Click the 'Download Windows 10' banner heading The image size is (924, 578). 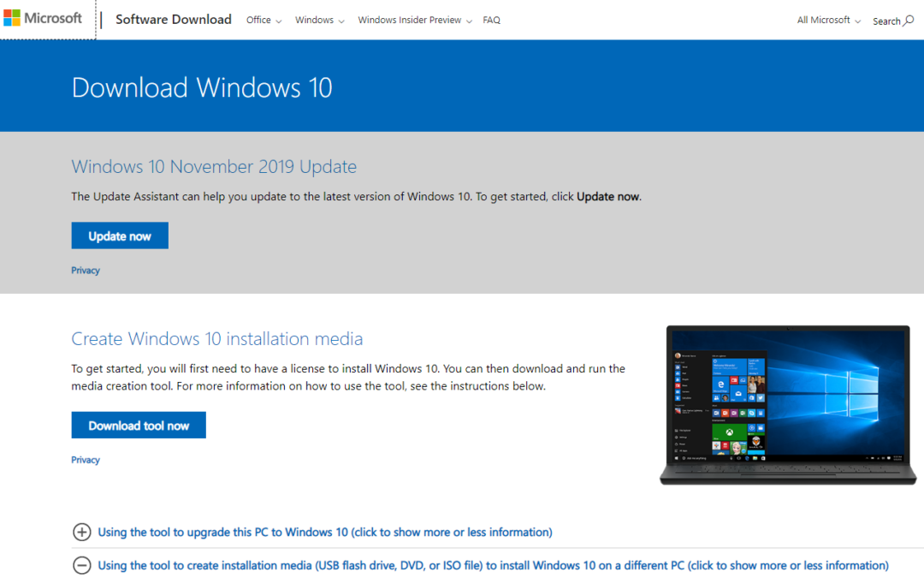[202, 87]
